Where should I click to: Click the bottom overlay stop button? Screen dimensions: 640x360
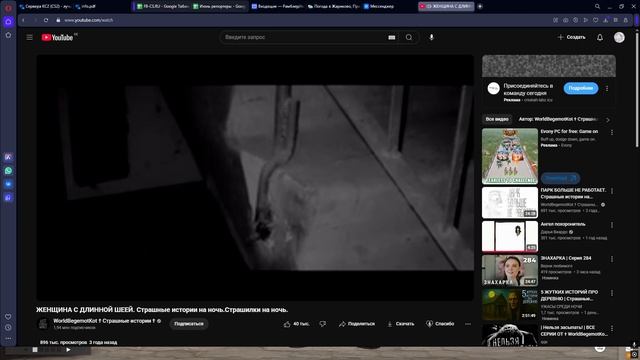[x=35, y=350]
